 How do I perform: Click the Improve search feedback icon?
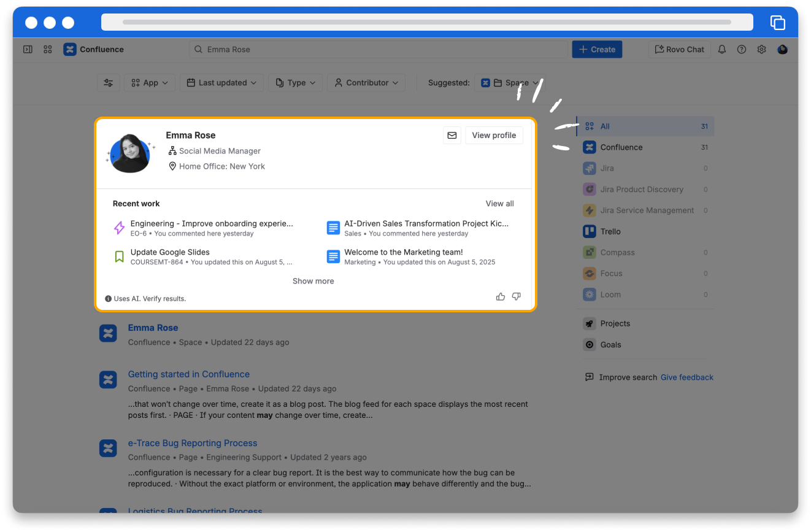tap(590, 377)
